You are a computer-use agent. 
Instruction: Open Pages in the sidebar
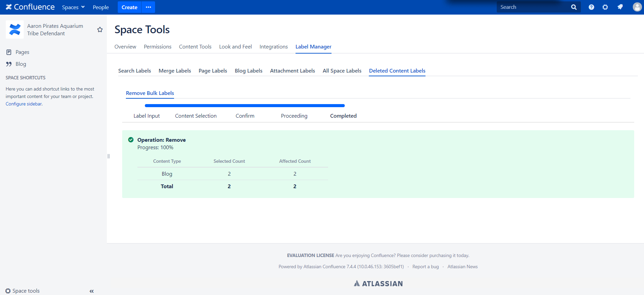click(22, 52)
